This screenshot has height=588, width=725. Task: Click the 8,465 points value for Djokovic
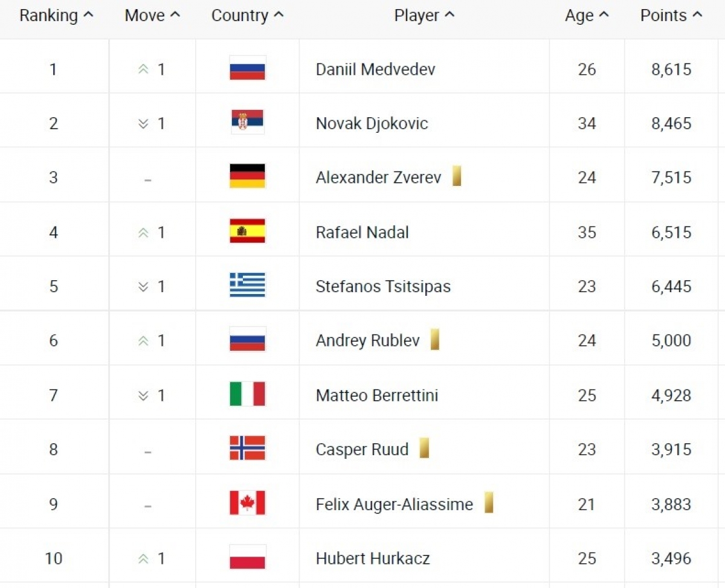(671, 123)
